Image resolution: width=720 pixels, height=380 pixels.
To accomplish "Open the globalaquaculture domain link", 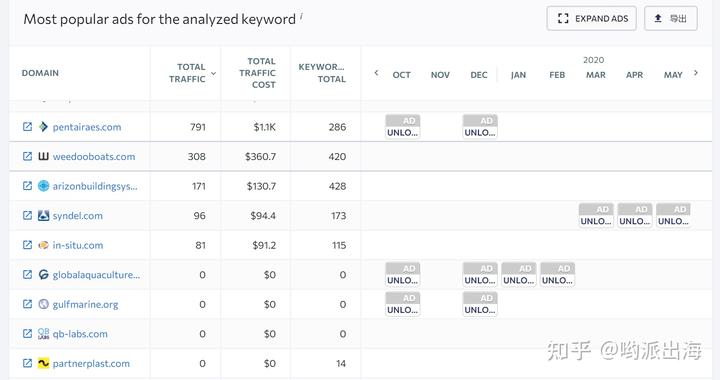I will point(96,274).
